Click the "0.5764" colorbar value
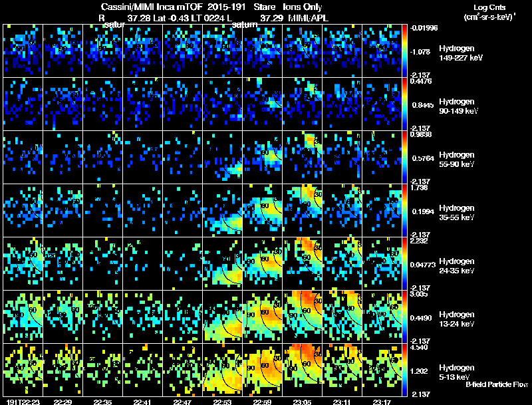Image resolution: width=532 pixels, height=405 pixels. tap(423, 158)
